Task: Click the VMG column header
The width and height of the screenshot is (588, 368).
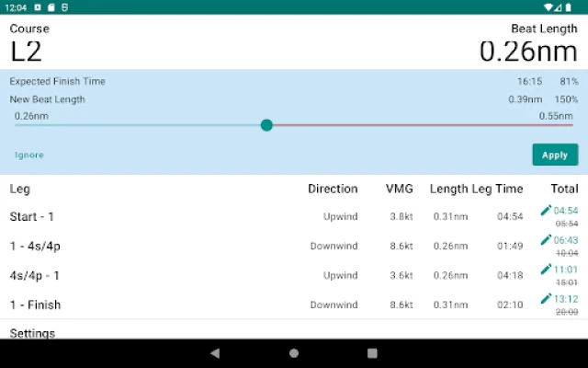Action: point(400,189)
